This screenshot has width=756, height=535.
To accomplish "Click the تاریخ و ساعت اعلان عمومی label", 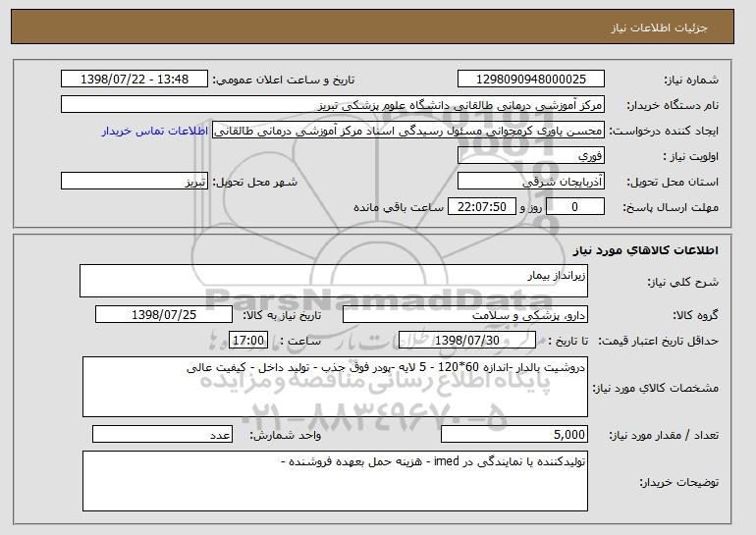I will click(x=284, y=80).
